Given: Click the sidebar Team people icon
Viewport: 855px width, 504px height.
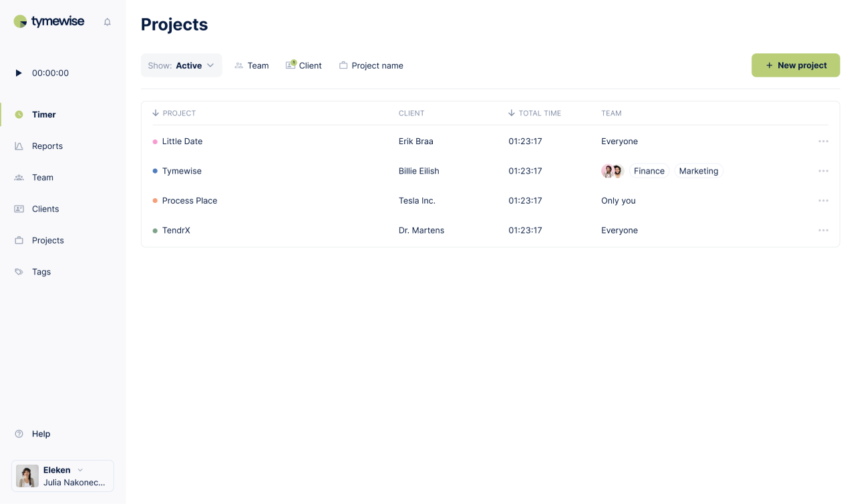Looking at the screenshot, I should 19,178.
